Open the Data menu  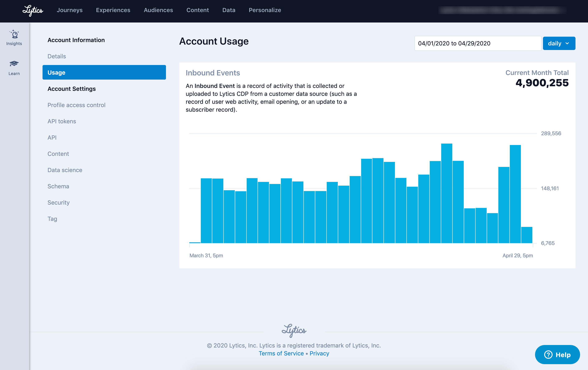click(229, 10)
